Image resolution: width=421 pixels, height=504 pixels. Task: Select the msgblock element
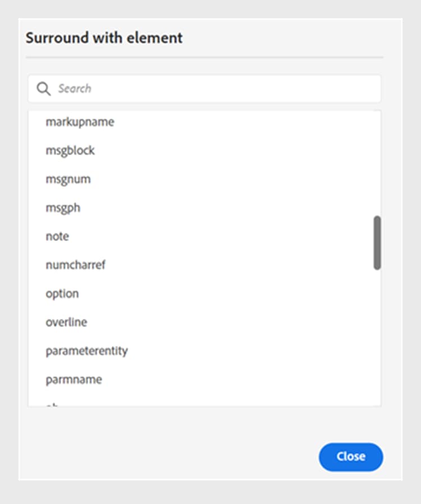click(70, 150)
